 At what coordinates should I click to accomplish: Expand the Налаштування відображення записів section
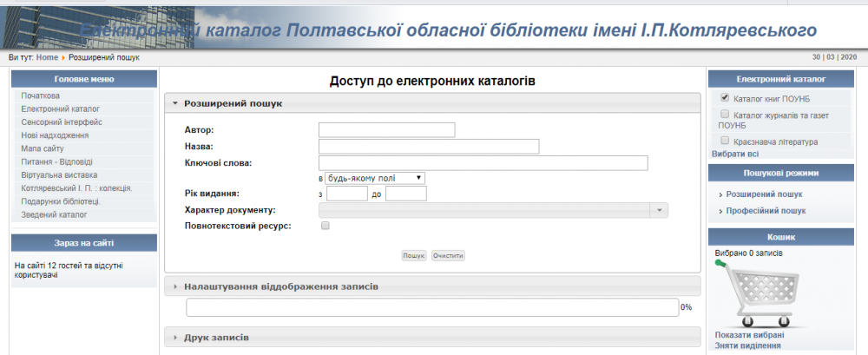[x=281, y=286]
